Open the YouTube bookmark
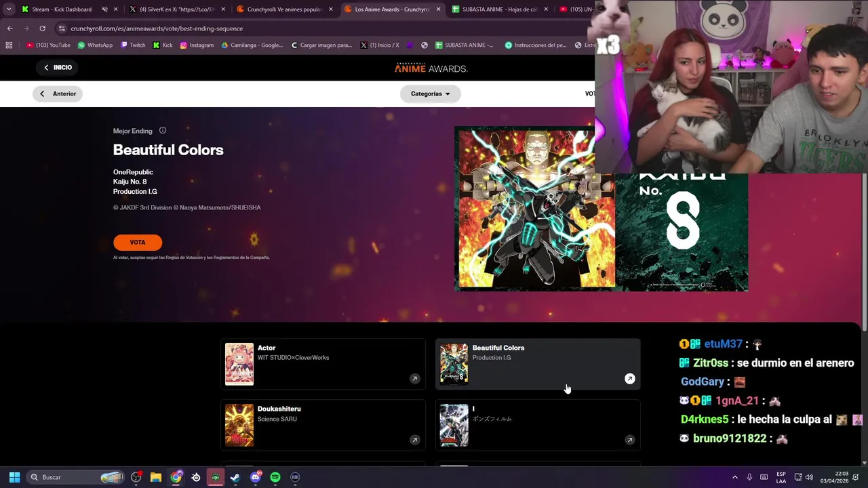Screen dimensions: 868x488 [48, 45]
